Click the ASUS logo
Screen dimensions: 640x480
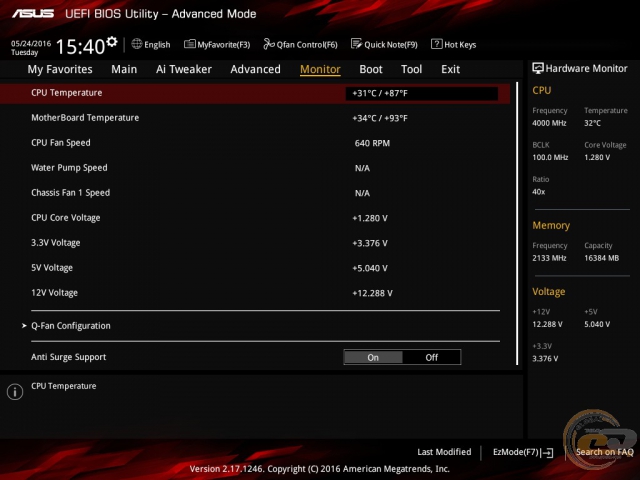[33, 13]
